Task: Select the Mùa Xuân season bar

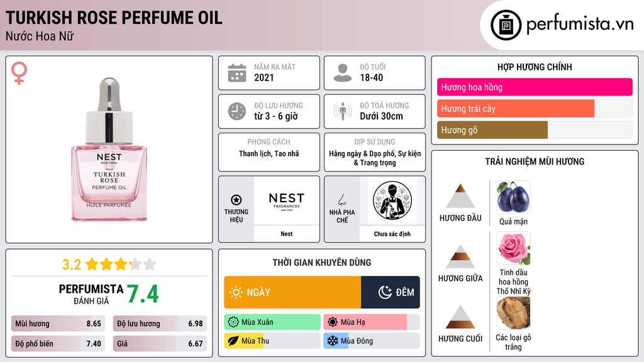Action: (x=272, y=322)
